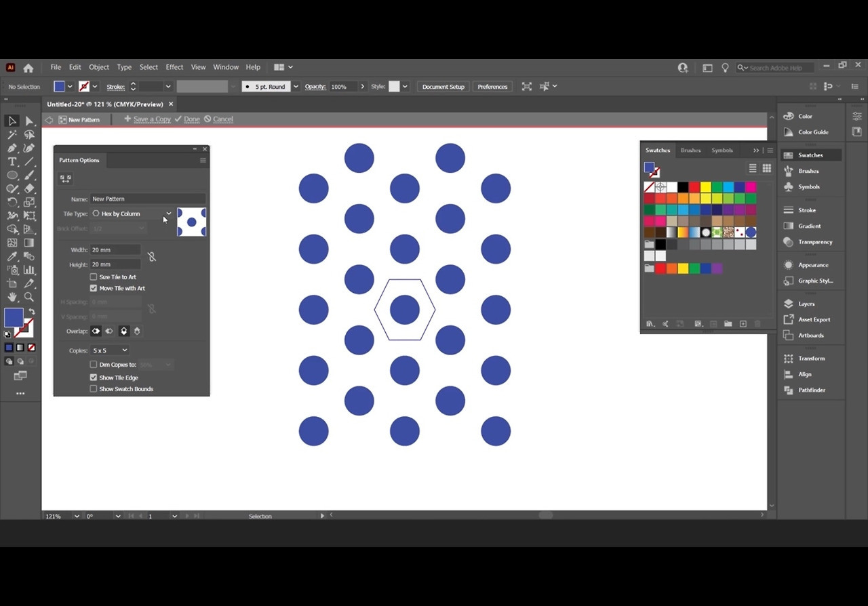The image size is (868, 606).
Task: Click the Home icon in menu bar
Action: pos(28,68)
